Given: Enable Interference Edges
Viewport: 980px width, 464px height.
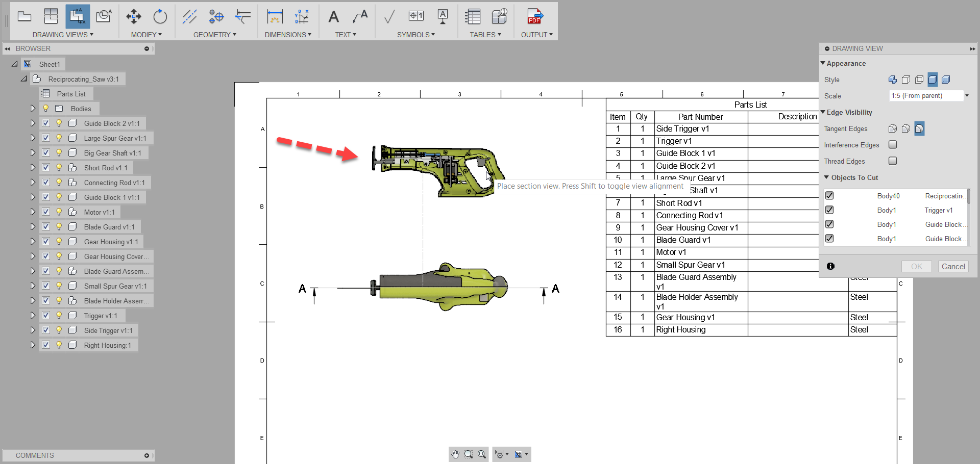Looking at the screenshot, I should point(893,145).
